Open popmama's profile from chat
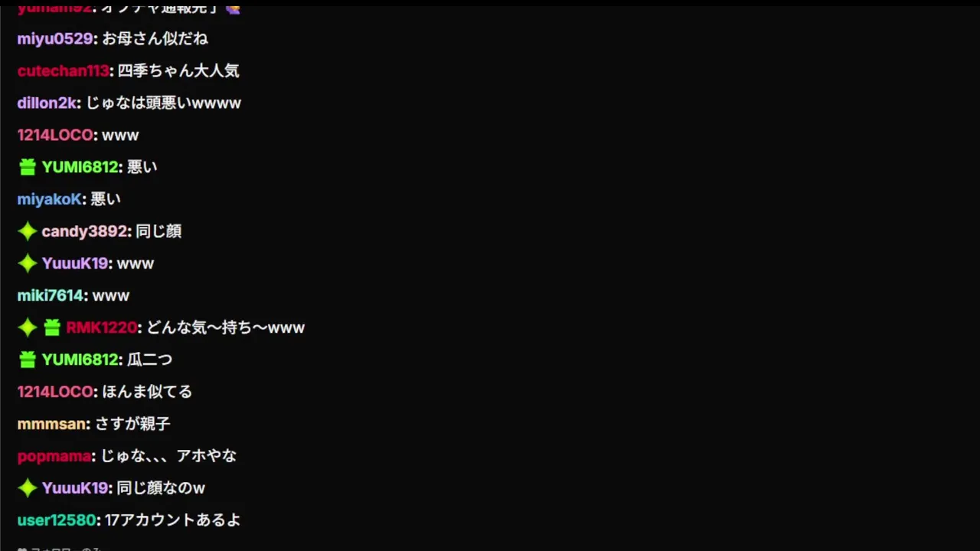Viewport: 980px width, 551px height. pos(54,456)
